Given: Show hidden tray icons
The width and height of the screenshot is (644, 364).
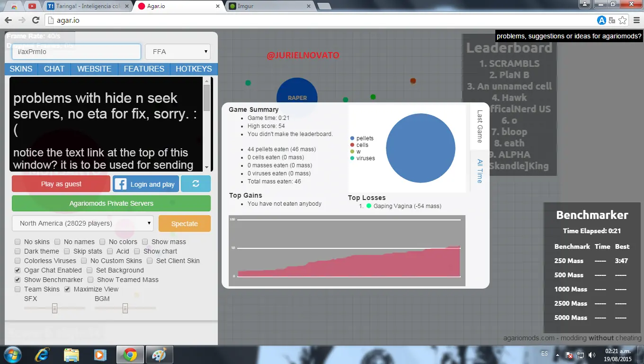Looking at the screenshot, I should 557,355.
